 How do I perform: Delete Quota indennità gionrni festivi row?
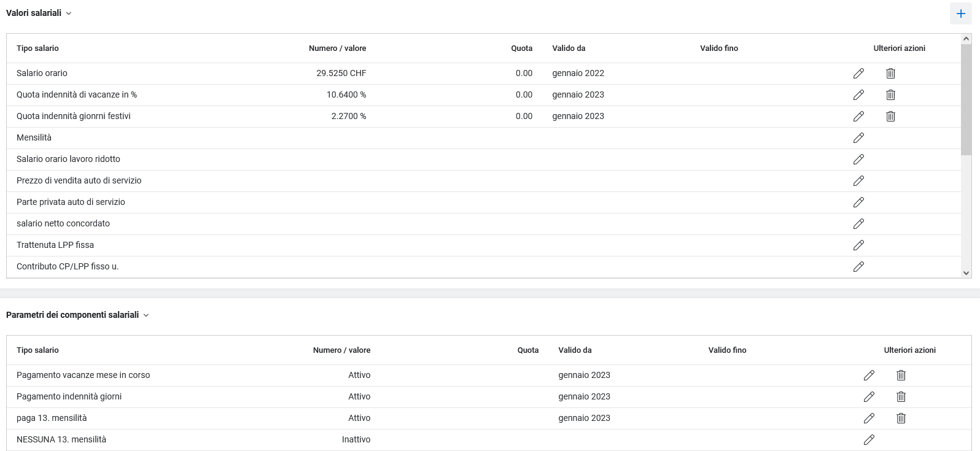coord(890,117)
